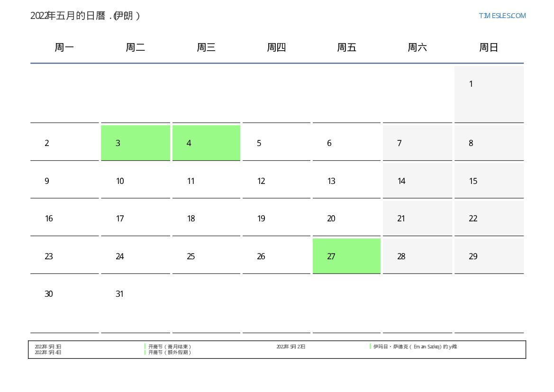Click the 周四 column header
554x392 pixels.
click(x=276, y=47)
